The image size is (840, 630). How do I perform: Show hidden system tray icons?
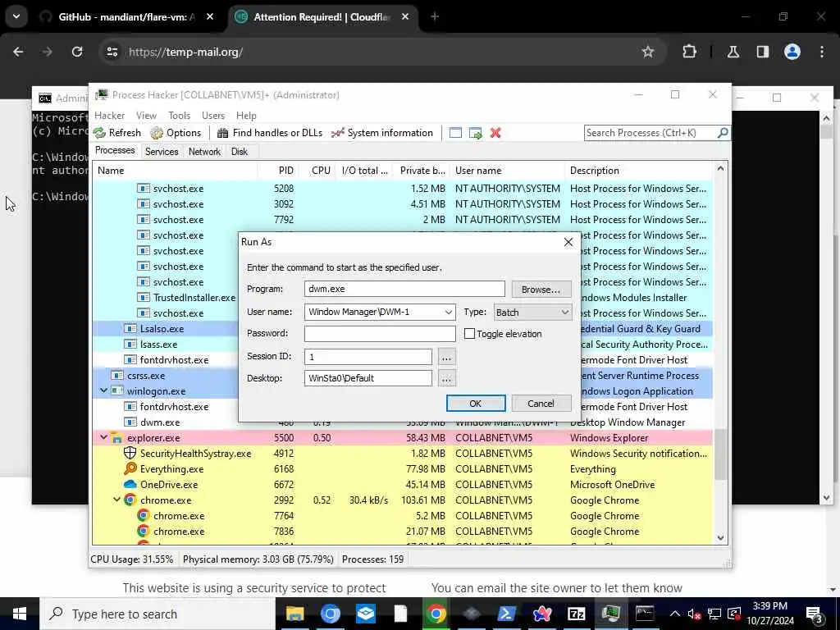coord(674,614)
